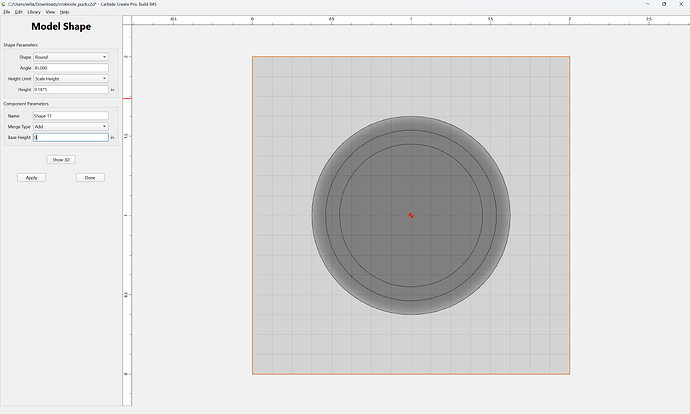Click the Merge Type label

pyautogui.click(x=19, y=127)
